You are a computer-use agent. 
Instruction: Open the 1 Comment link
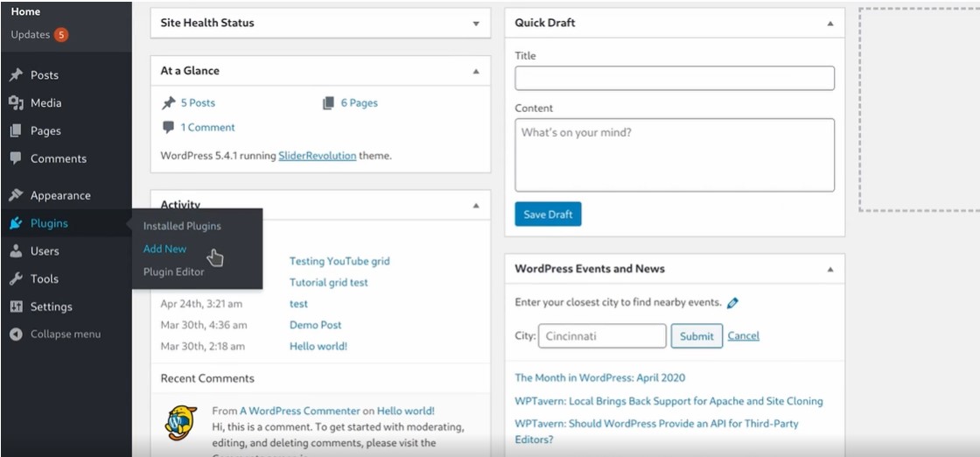208,128
